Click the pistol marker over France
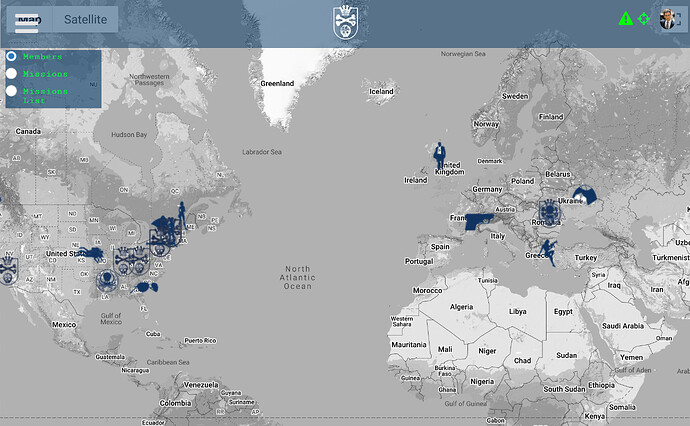Image resolution: width=690 pixels, height=426 pixels. (479, 221)
